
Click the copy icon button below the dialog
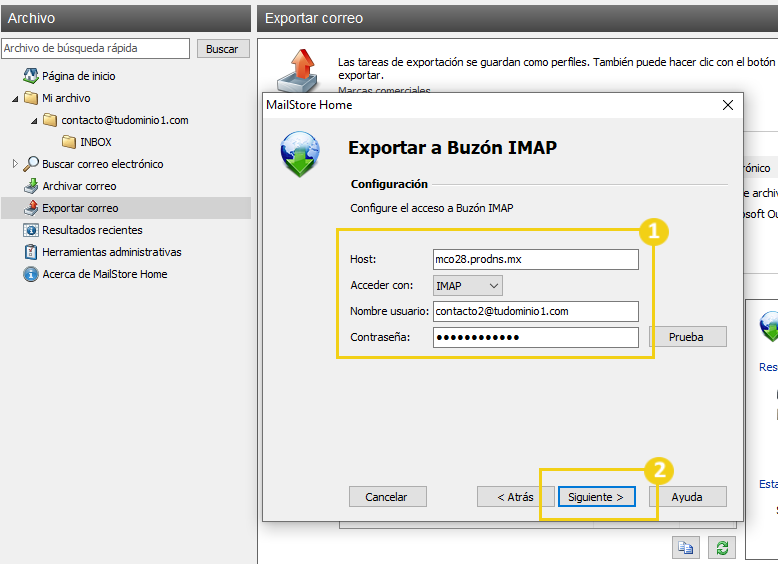point(686,548)
